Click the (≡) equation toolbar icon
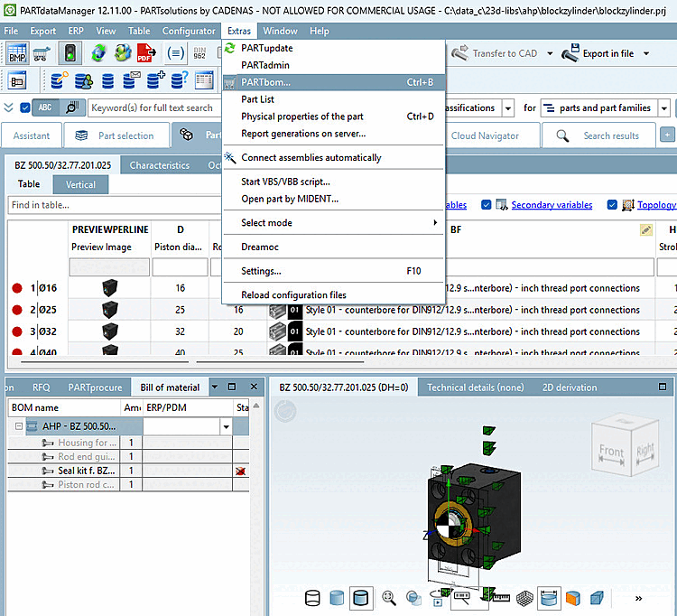 [175, 53]
